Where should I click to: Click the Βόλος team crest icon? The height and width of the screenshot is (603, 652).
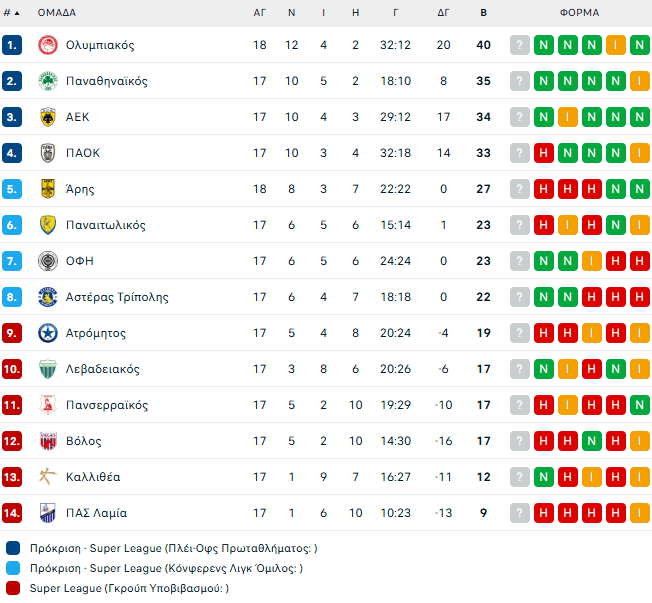click(x=47, y=441)
